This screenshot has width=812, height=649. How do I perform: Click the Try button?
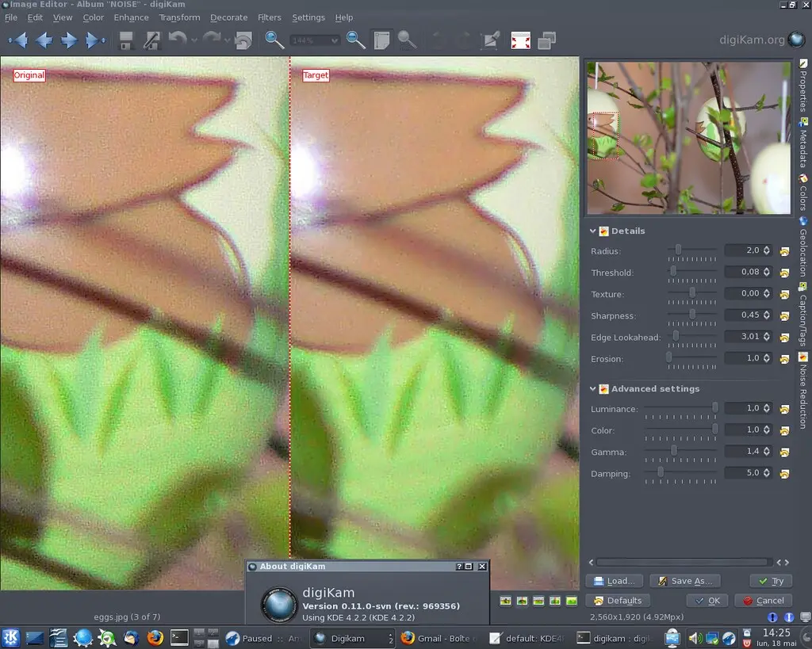point(770,580)
